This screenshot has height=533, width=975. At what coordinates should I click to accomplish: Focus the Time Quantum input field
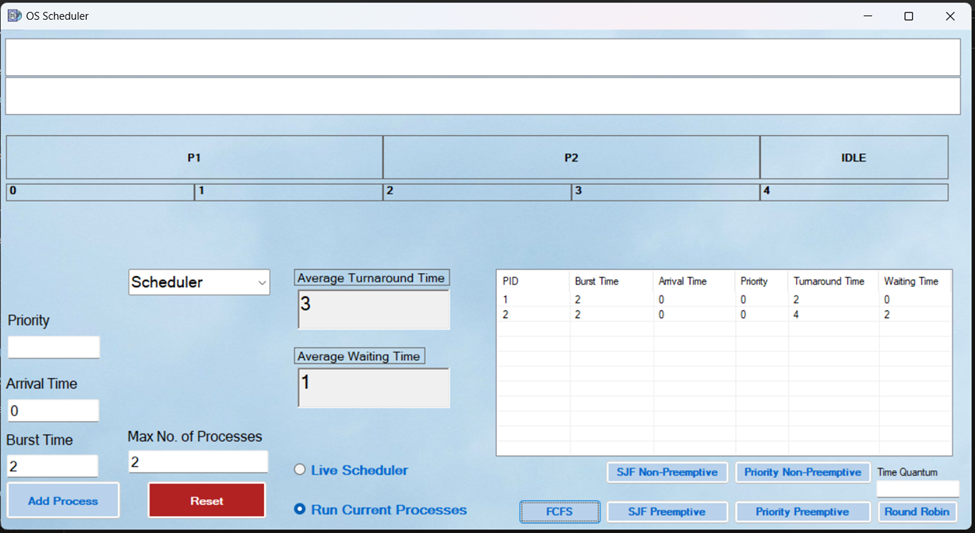918,489
